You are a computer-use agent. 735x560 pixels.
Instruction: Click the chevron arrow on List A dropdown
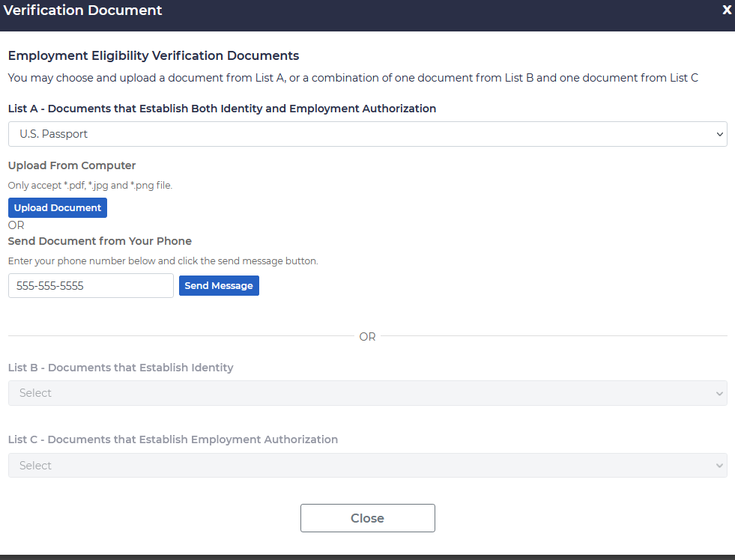pos(719,135)
